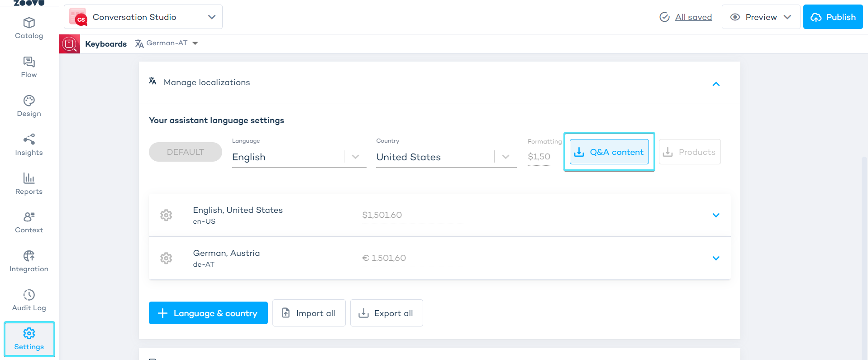Expand the German, Austria localization row
Viewport: 868px width, 360px height.
pyautogui.click(x=716, y=258)
